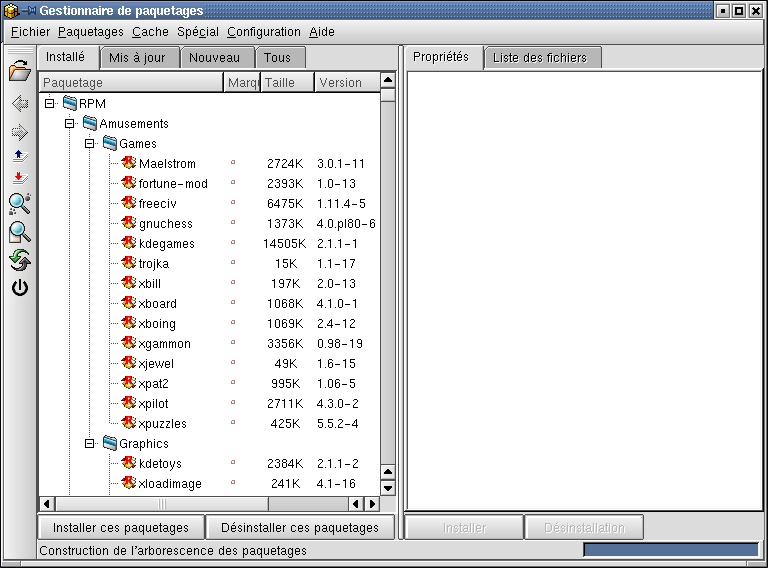Click the magnifier with dots toolbar icon
Image resolution: width=768 pixels, height=568 pixels.
[x=19, y=205]
